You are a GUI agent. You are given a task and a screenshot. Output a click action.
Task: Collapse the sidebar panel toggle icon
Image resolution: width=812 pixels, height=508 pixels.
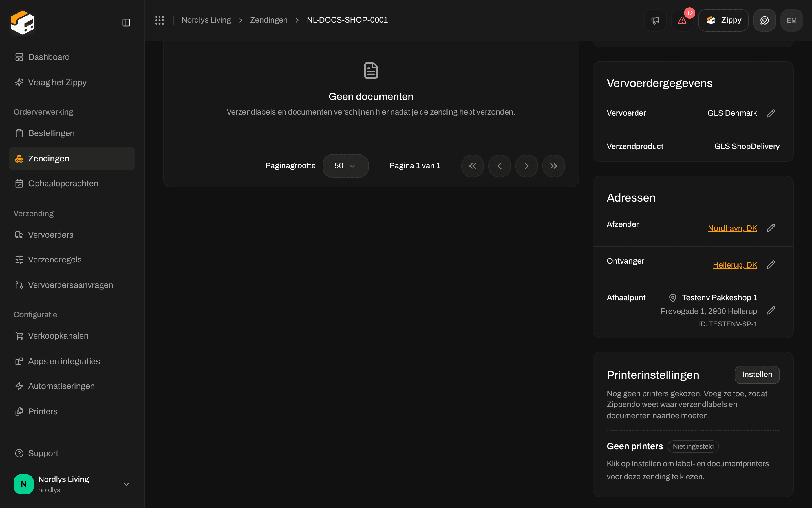pyautogui.click(x=126, y=23)
